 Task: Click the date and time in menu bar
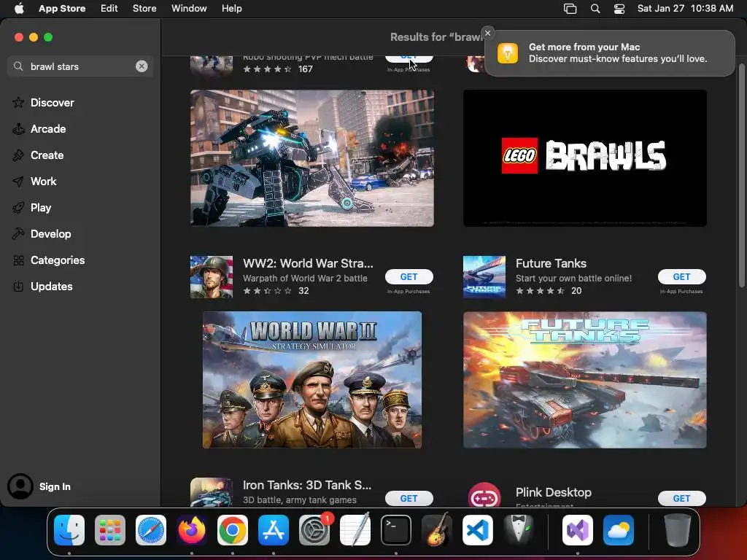(x=685, y=8)
